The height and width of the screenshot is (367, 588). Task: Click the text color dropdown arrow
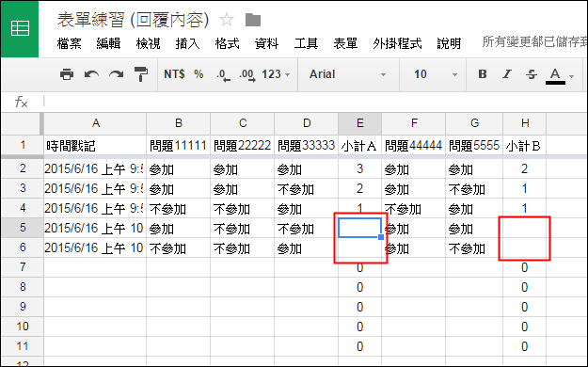(571, 76)
